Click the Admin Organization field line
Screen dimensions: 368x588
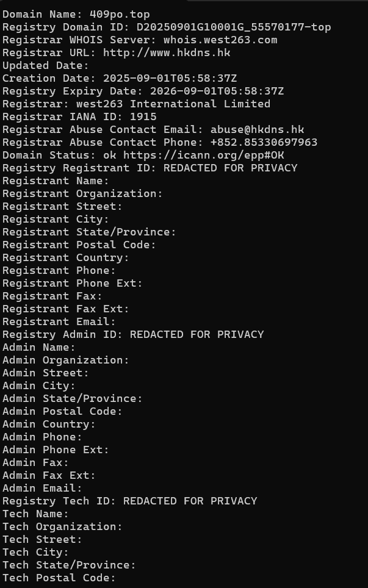coord(66,360)
